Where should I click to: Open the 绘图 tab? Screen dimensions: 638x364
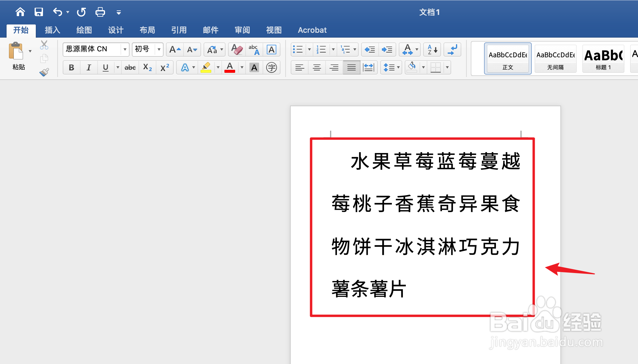tap(84, 30)
